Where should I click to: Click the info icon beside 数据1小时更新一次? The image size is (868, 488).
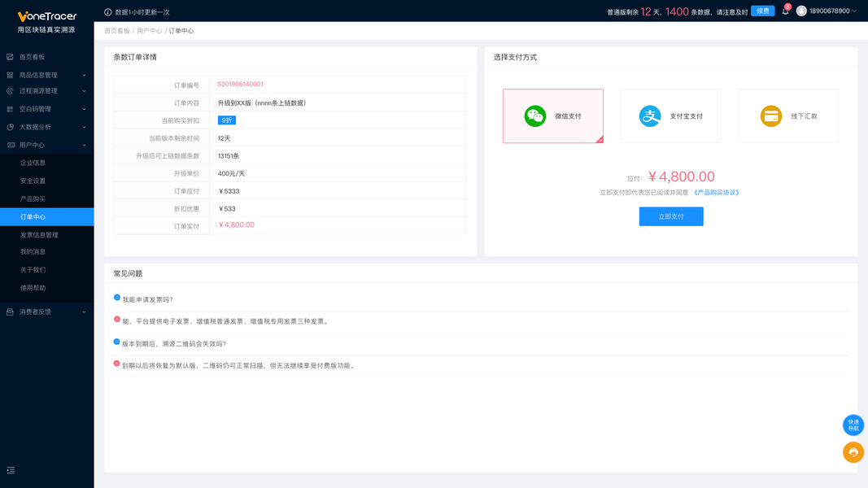pyautogui.click(x=108, y=12)
